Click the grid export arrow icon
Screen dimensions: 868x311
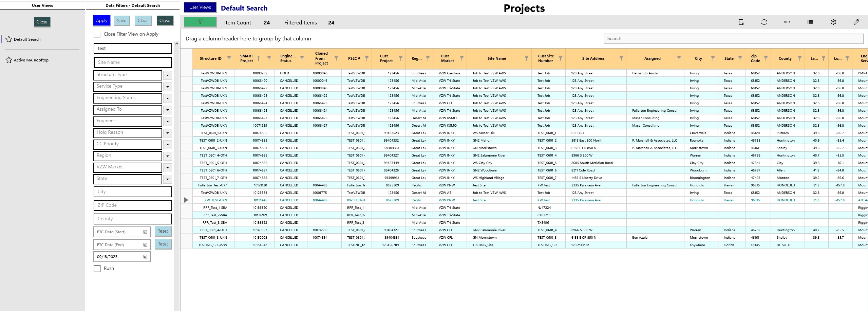coord(787,22)
